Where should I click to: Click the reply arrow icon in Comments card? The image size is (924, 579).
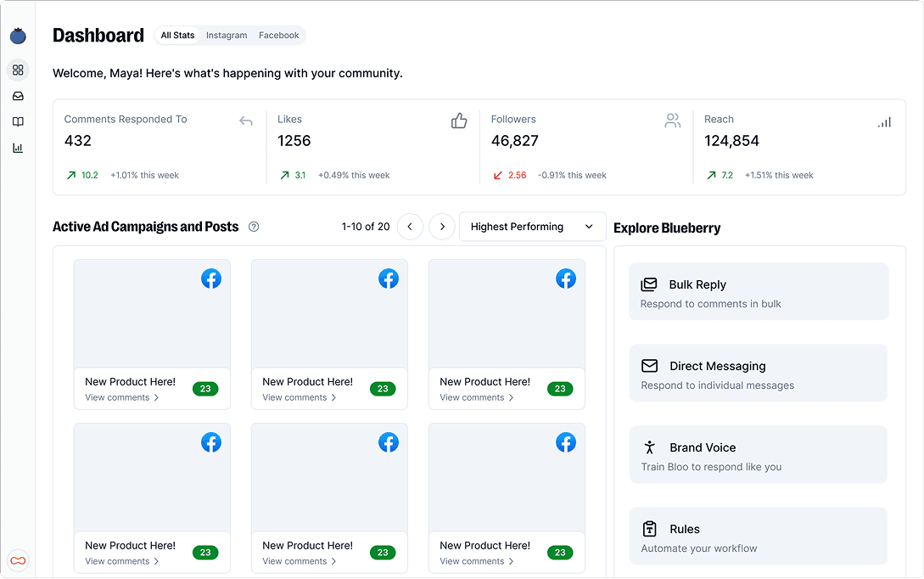coord(246,121)
